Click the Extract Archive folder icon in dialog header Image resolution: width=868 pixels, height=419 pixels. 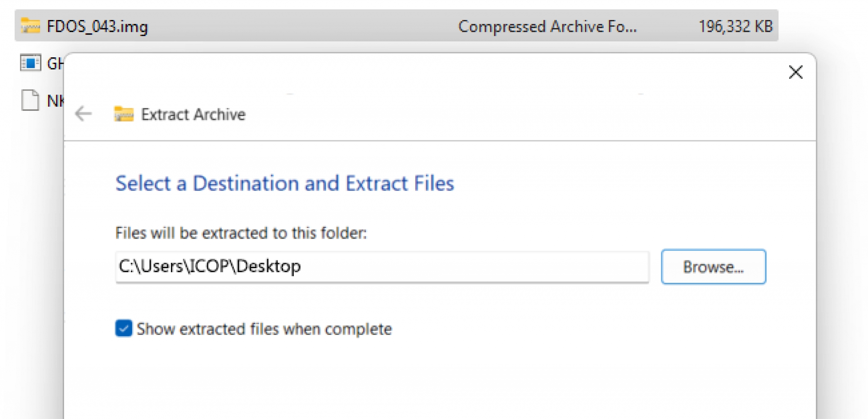124,115
